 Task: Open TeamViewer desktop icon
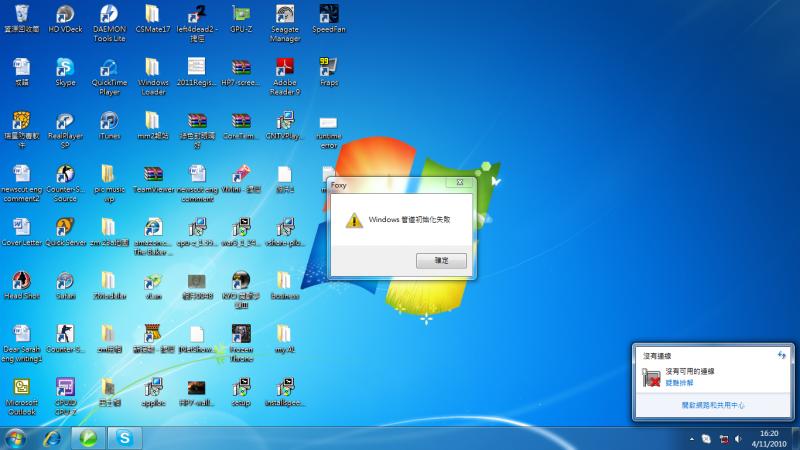point(153,179)
